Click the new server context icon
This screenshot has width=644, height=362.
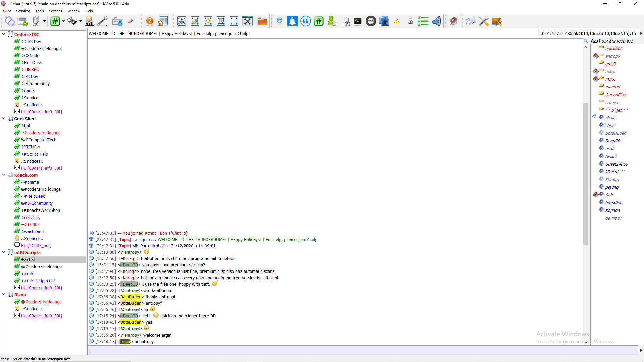tap(23, 21)
